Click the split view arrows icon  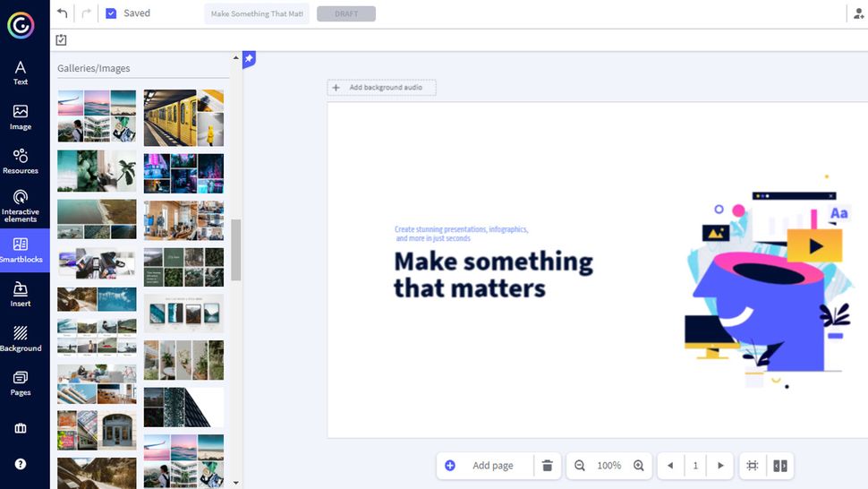[780, 466]
